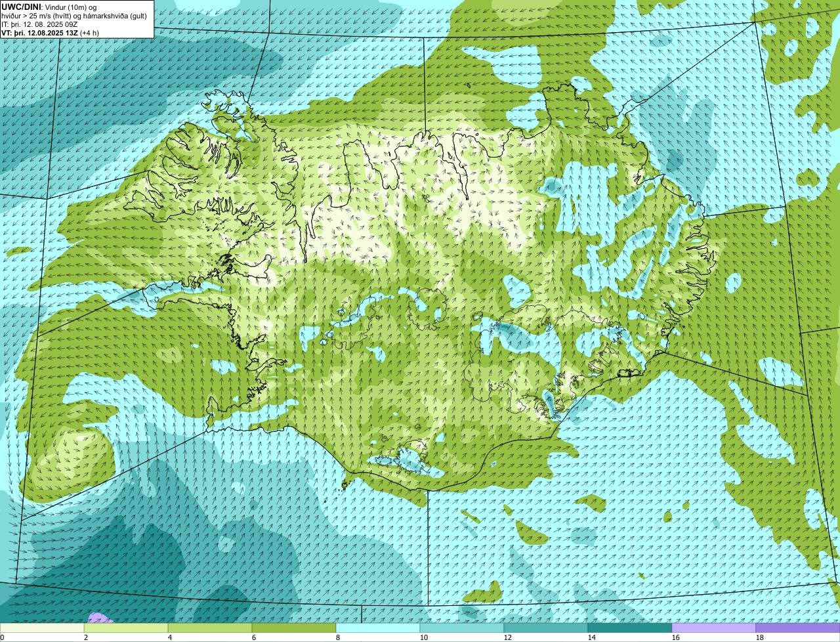The height and width of the screenshot is (642, 840).
Task: Pick the 4–6 m/s light green legend band
Action: click(210, 628)
